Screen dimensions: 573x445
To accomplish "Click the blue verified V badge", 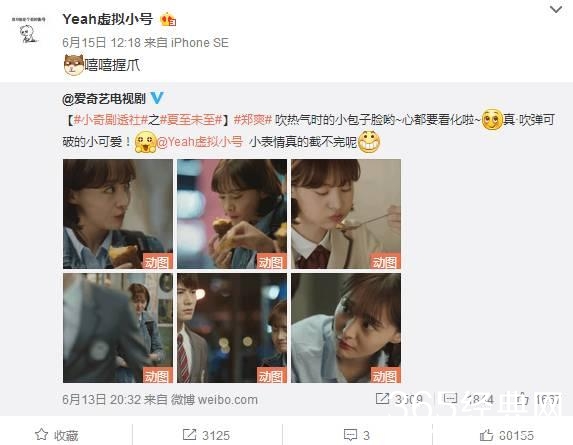I will [x=157, y=98].
